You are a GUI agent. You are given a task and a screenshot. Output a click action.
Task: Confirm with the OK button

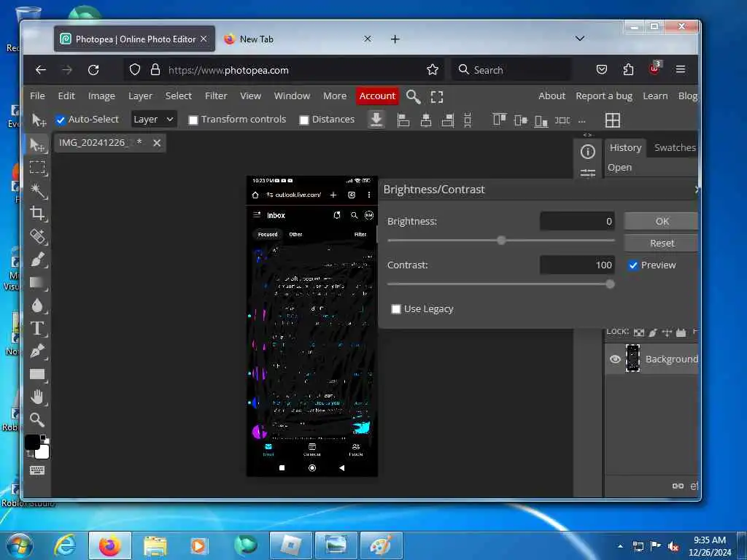661,222
